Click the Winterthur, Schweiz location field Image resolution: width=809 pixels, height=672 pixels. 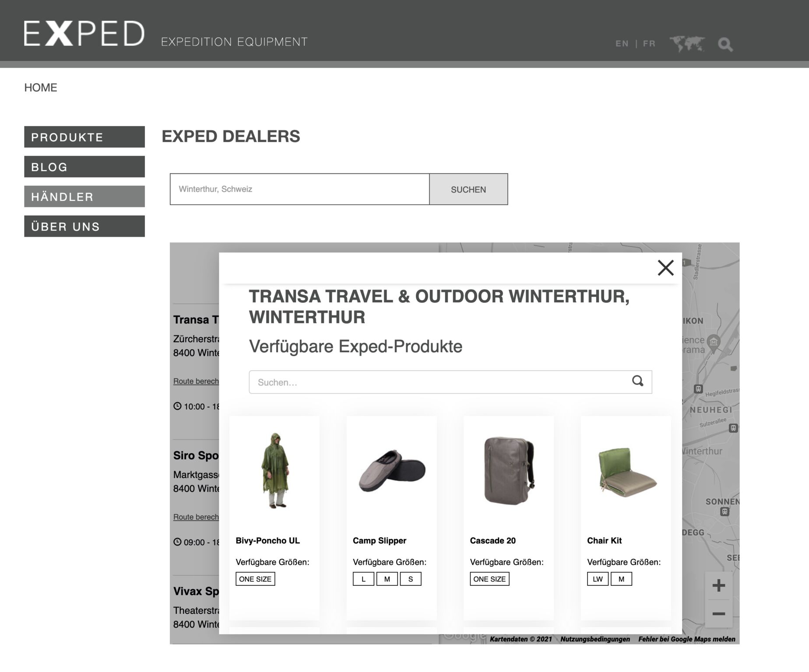coord(299,189)
